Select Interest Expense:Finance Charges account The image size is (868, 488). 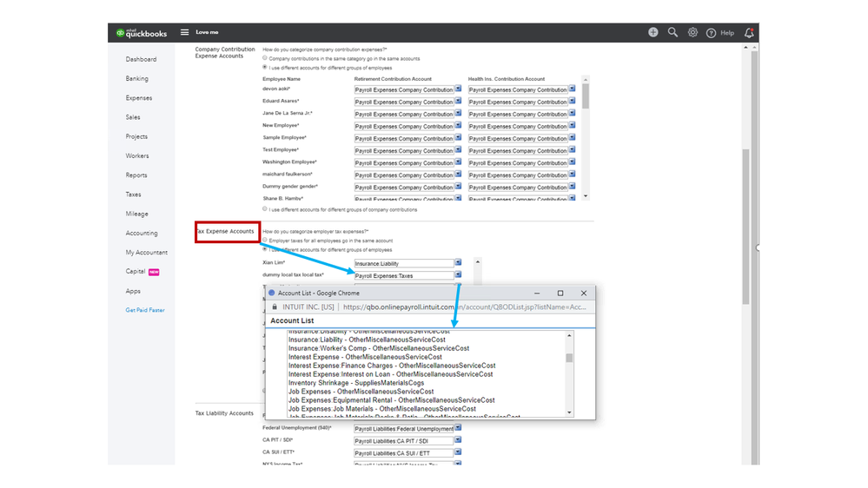coord(392,366)
